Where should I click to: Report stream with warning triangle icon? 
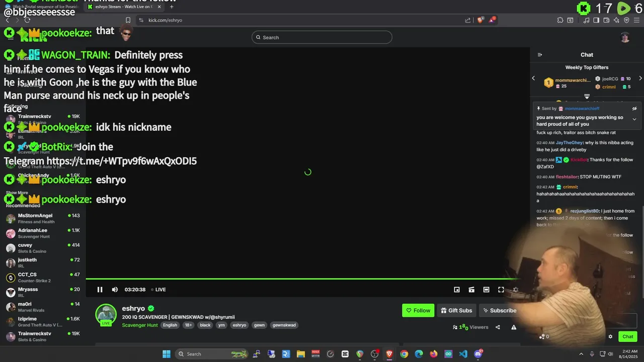click(x=514, y=327)
